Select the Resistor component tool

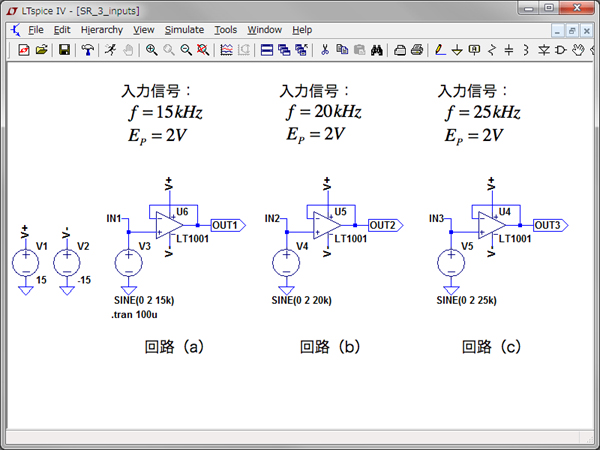491,49
